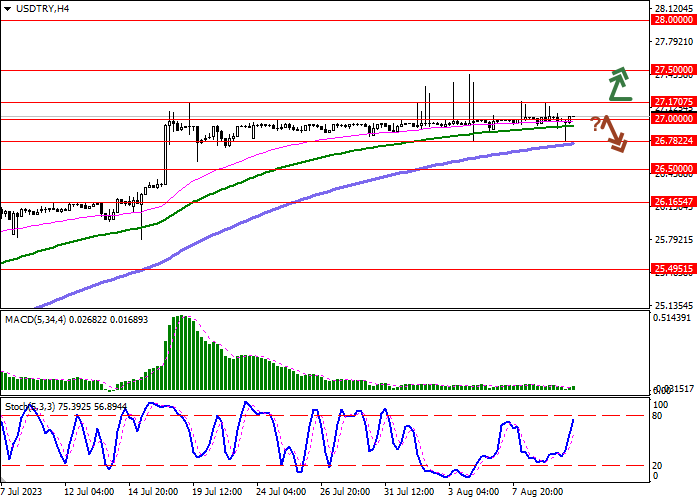Select the 28.00000 price level label

coord(674,20)
